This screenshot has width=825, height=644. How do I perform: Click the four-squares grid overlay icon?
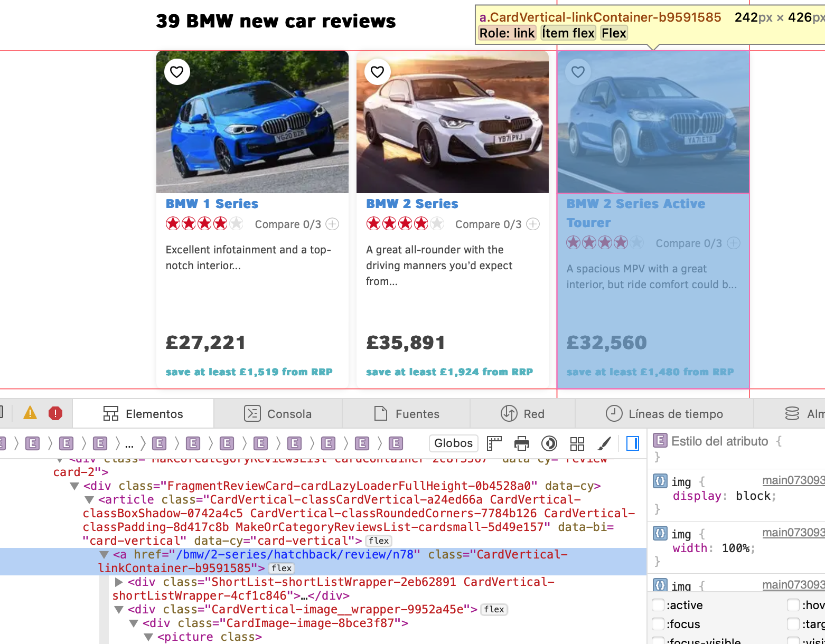pos(577,443)
